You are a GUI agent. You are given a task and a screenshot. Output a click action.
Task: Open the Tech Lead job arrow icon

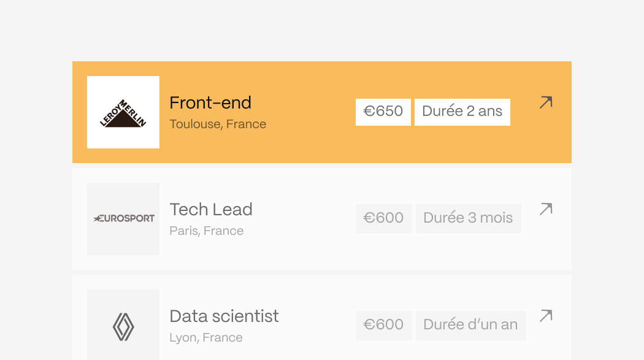(x=546, y=209)
